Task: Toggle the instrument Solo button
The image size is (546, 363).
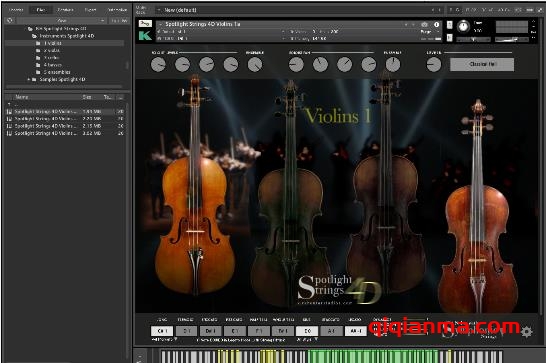Action: (x=450, y=25)
